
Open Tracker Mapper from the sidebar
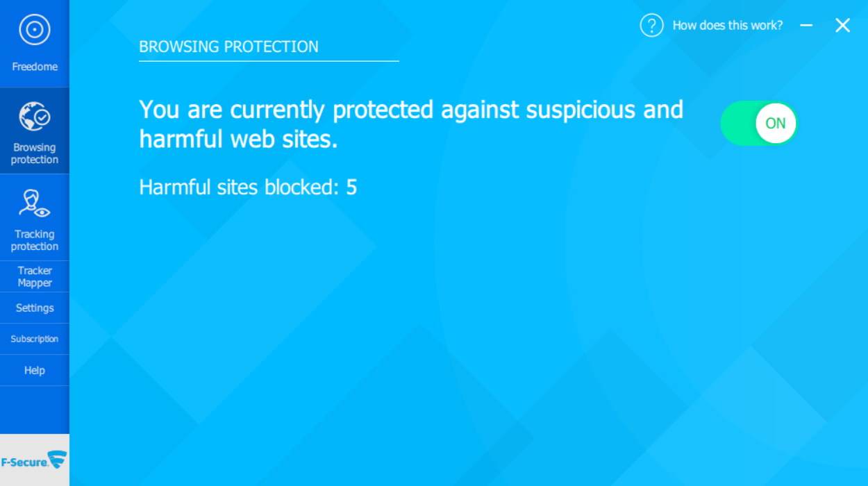[x=35, y=276]
